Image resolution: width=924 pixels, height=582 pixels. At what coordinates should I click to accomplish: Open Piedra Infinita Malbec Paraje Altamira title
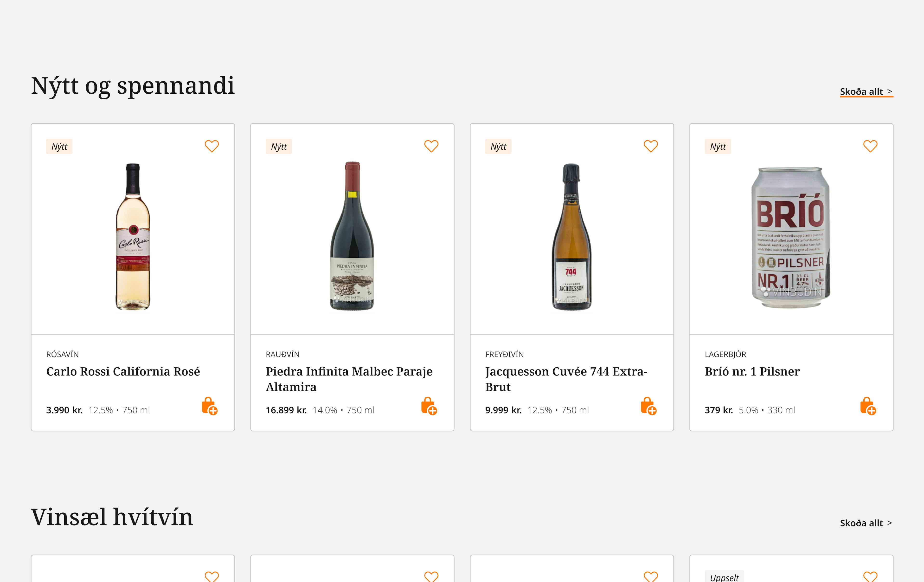(x=349, y=379)
